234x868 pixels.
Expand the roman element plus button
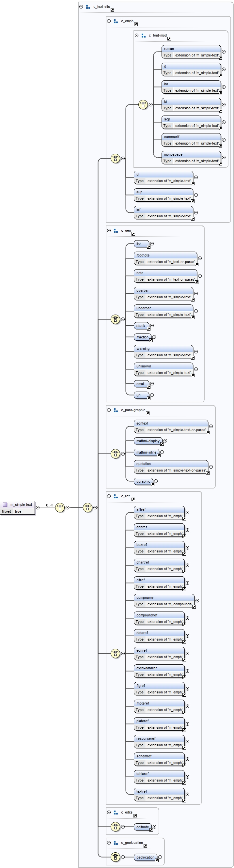224,52
